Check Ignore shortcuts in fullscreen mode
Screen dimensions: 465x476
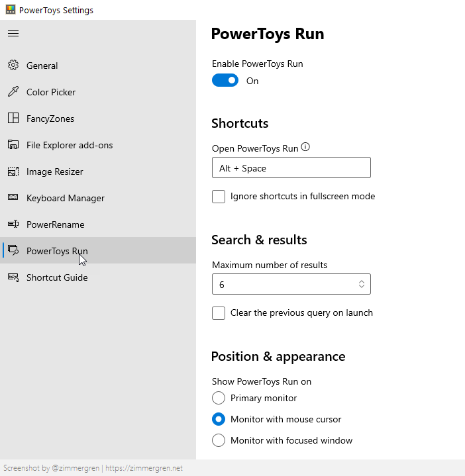click(x=219, y=197)
